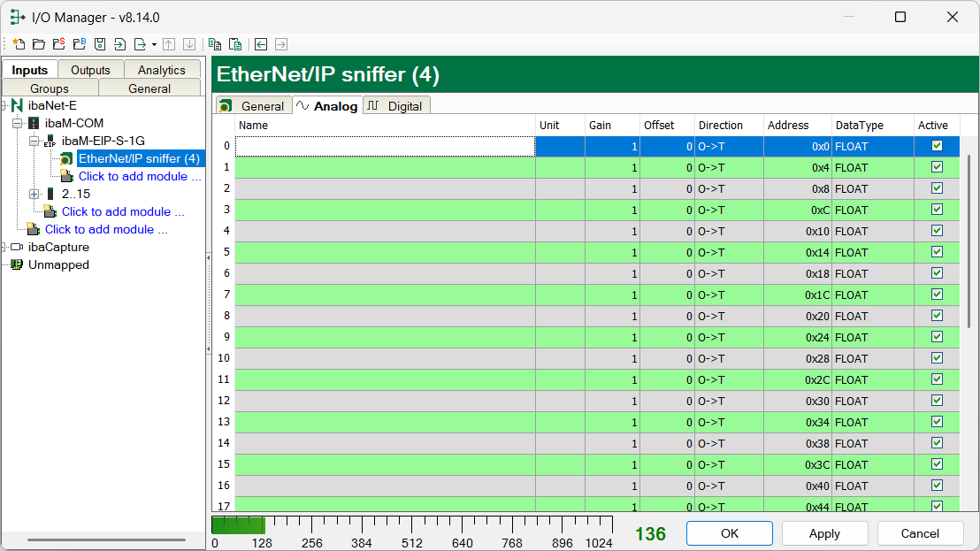Click the move down arrow toolbar icon
This screenshot has height=551, width=980.
189,44
